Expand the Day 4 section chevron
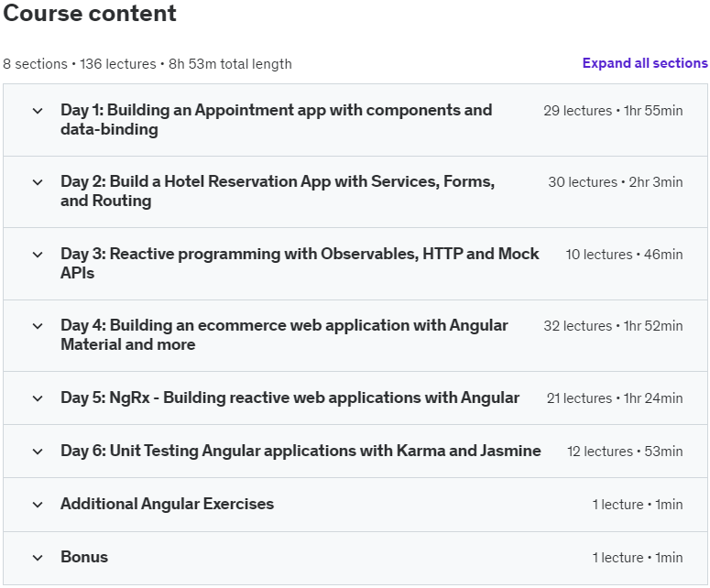This screenshot has height=588, width=710. (38, 326)
